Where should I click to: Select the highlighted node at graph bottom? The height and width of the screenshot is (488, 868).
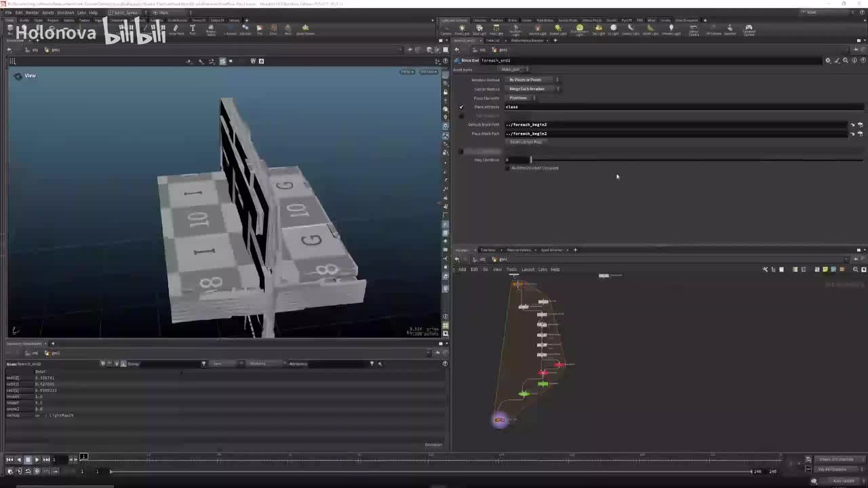click(500, 420)
